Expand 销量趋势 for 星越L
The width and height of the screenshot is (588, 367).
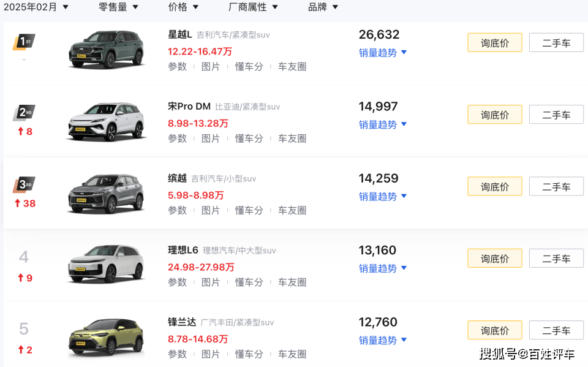[382, 53]
